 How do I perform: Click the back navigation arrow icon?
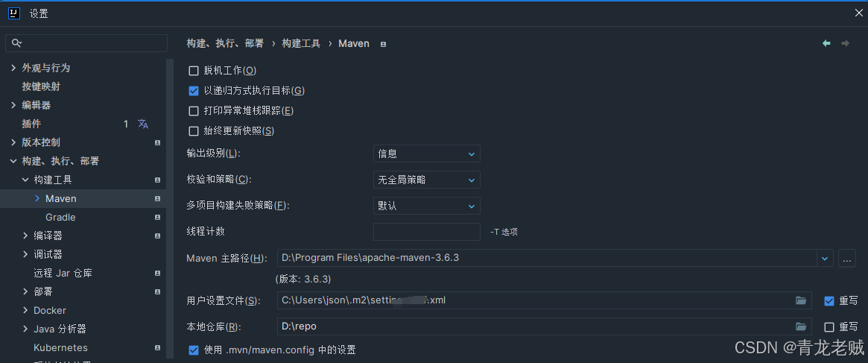pos(826,43)
